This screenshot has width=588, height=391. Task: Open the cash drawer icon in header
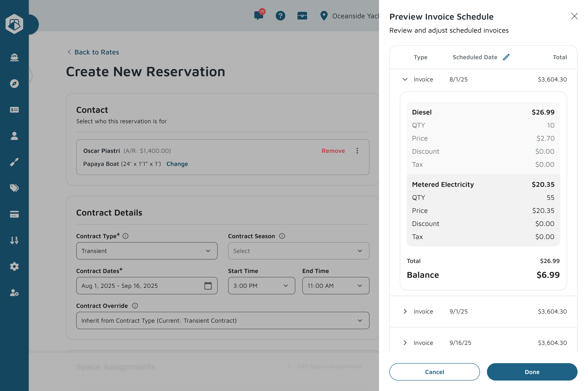tap(302, 16)
